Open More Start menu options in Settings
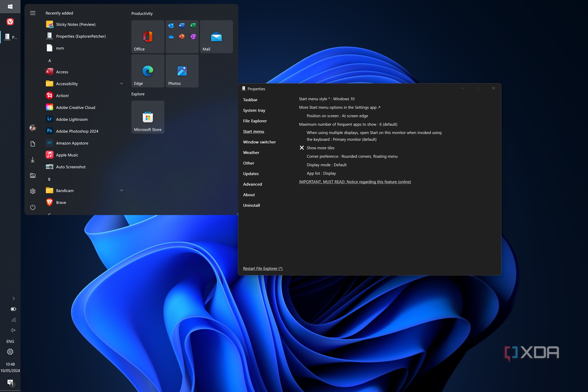The height and width of the screenshot is (392, 588). (340, 107)
